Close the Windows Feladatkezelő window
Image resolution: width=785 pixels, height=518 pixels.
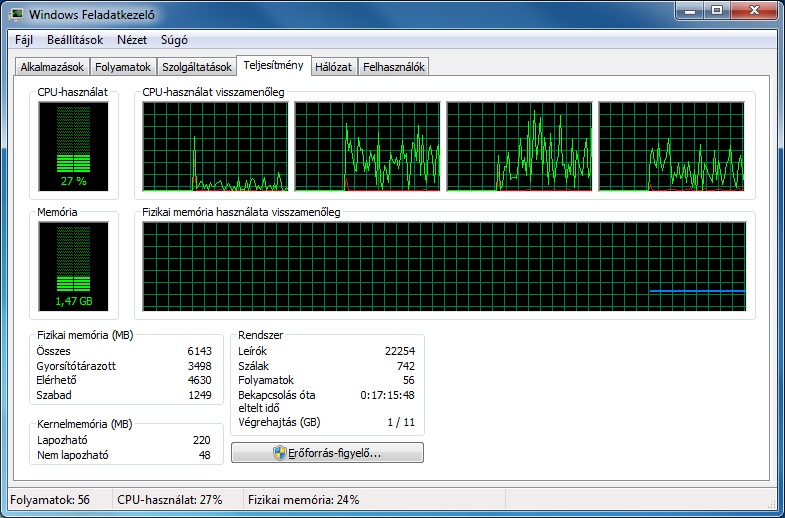pyautogui.click(x=754, y=11)
